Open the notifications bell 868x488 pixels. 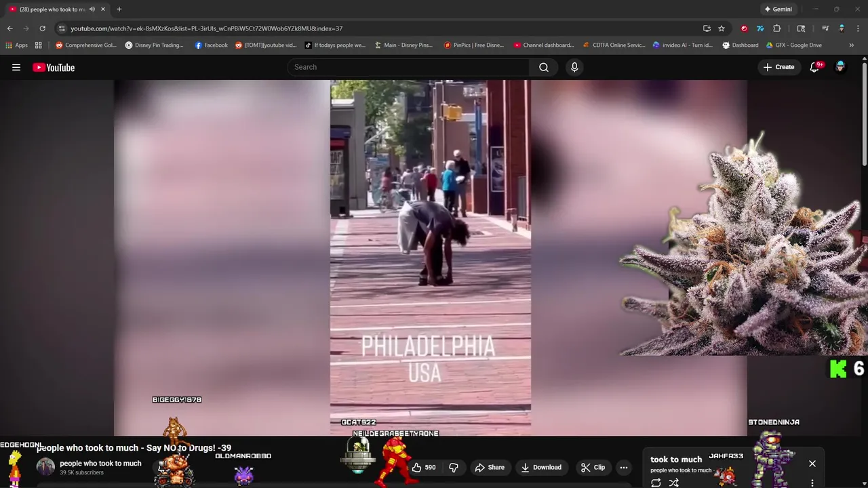(815, 67)
